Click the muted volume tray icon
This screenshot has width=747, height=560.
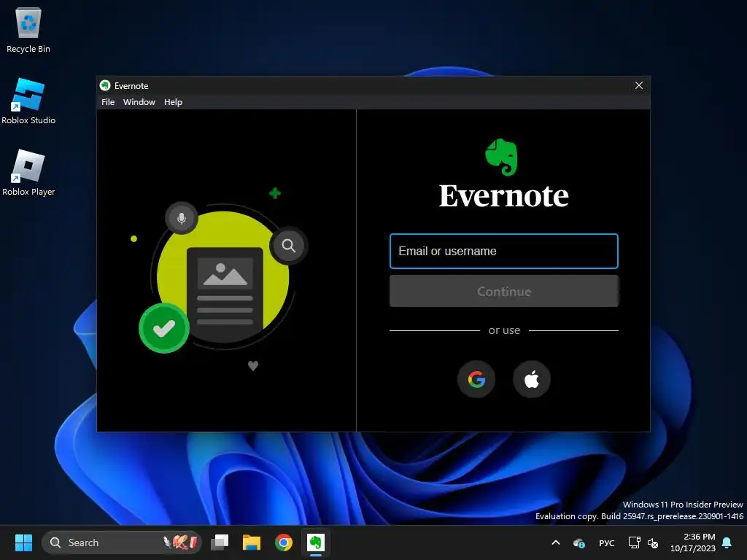pyautogui.click(x=653, y=542)
